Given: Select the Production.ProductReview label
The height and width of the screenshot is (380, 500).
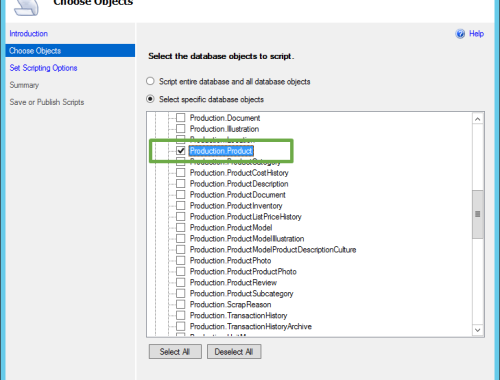Looking at the screenshot, I should [x=233, y=283].
